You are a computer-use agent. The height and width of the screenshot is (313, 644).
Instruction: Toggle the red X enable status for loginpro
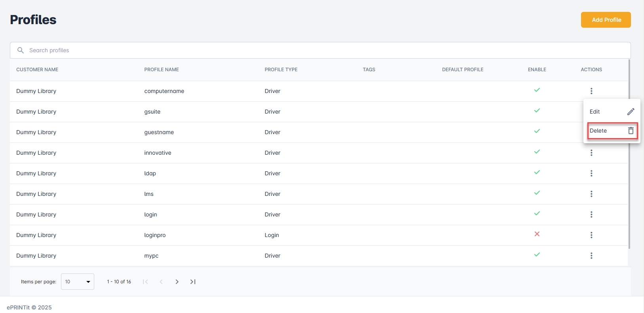(537, 234)
